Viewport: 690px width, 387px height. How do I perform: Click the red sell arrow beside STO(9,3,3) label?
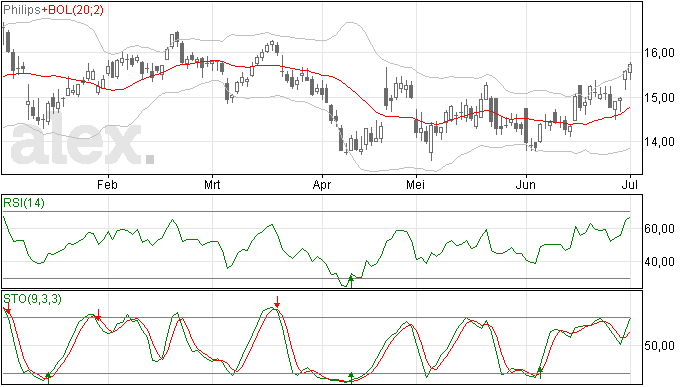(8, 309)
